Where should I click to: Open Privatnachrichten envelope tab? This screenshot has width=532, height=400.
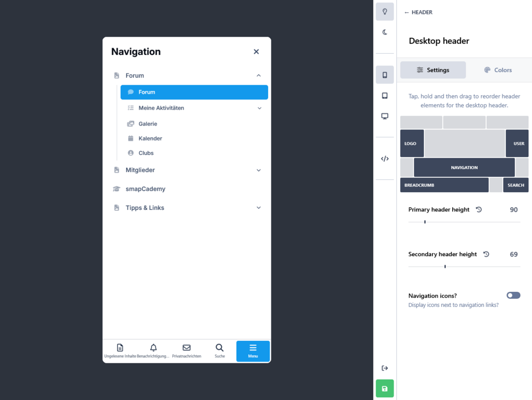pos(186,351)
